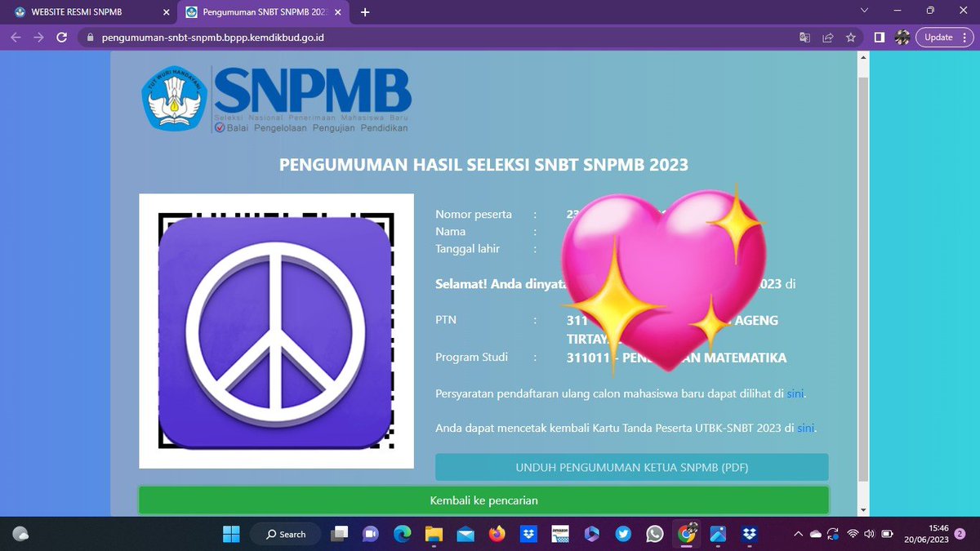The width and height of the screenshot is (980, 551).
Task: Open the Wi-Fi network tray icon
Action: tap(853, 534)
